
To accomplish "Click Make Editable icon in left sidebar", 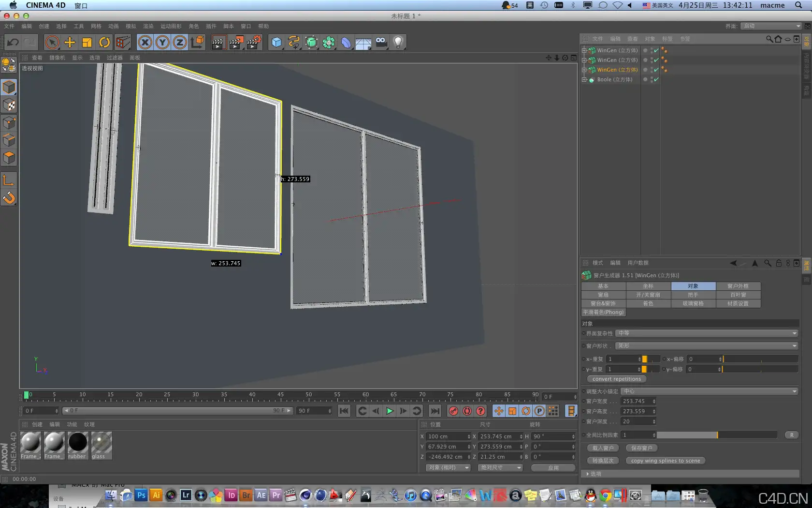I will [x=9, y=65].
